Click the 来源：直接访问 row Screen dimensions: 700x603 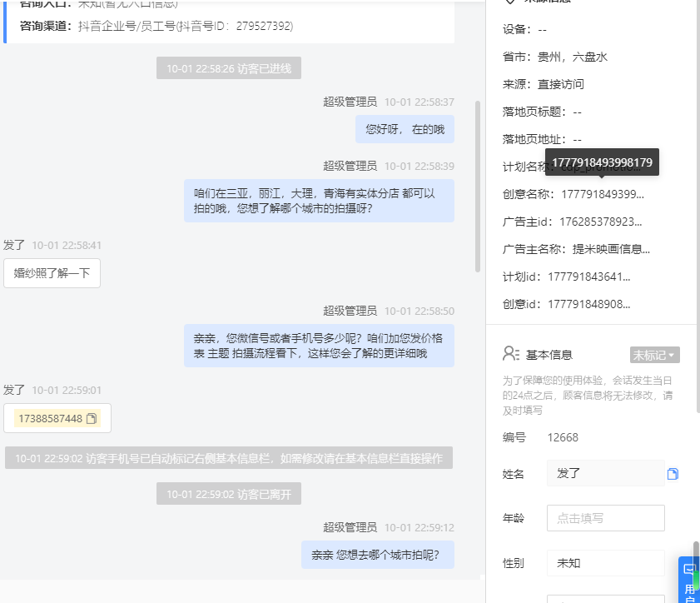pyautogui.click(x=544, y=84)
